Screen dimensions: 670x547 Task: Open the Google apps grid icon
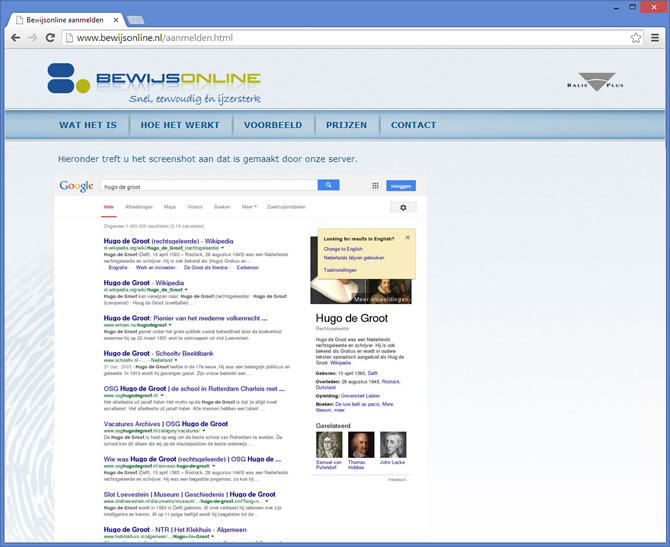(375, 185)
